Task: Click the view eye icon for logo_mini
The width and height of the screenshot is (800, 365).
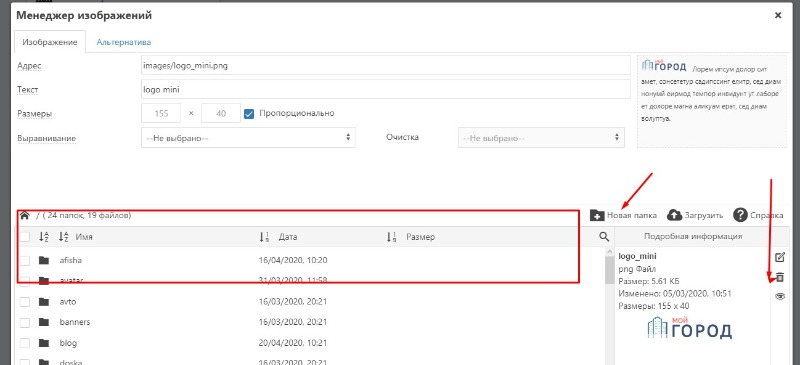Action: 780,297
